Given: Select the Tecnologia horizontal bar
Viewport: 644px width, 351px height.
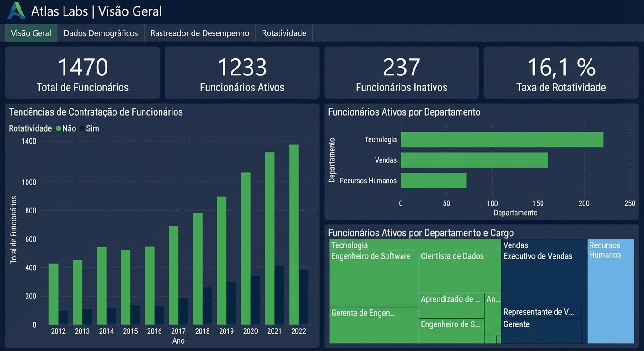Looking at the screenshot, I should (x=502, y=139).
